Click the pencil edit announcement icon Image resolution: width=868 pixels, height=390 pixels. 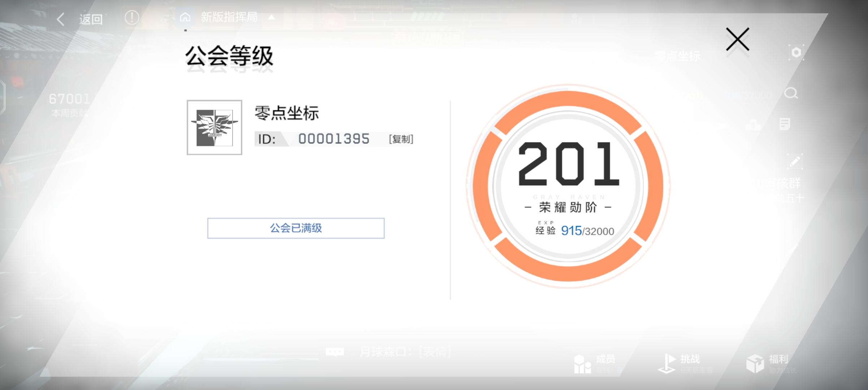[x=795, y=161]
